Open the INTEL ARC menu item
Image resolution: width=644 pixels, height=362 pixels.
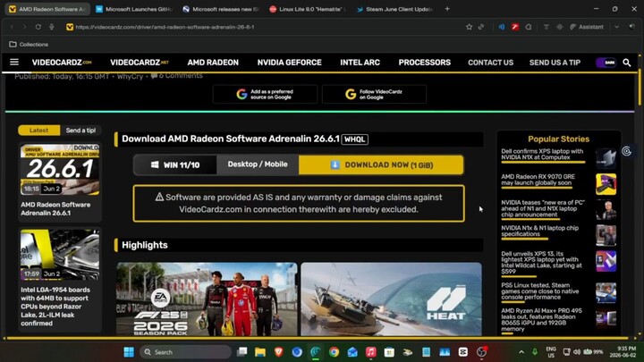tap(360, 63)
